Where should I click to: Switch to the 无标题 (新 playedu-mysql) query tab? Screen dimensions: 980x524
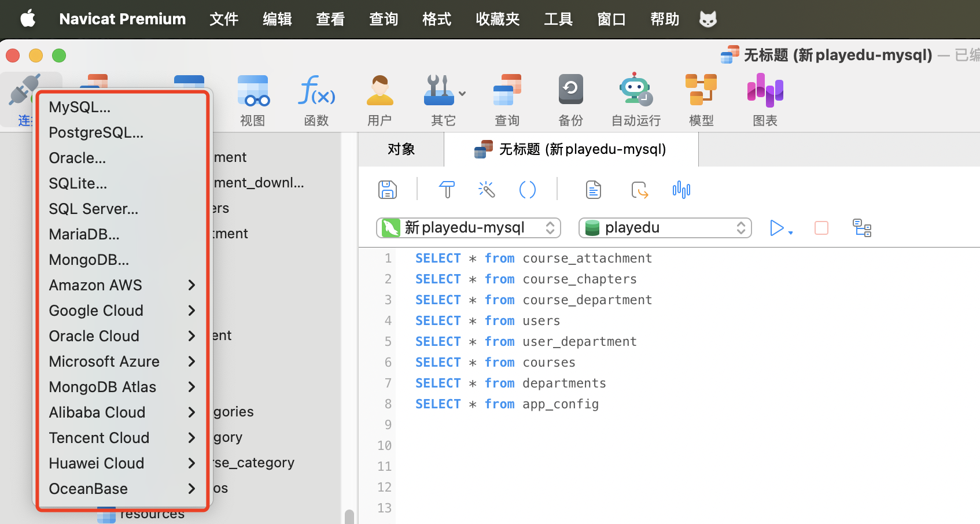(x=571, y=149)
